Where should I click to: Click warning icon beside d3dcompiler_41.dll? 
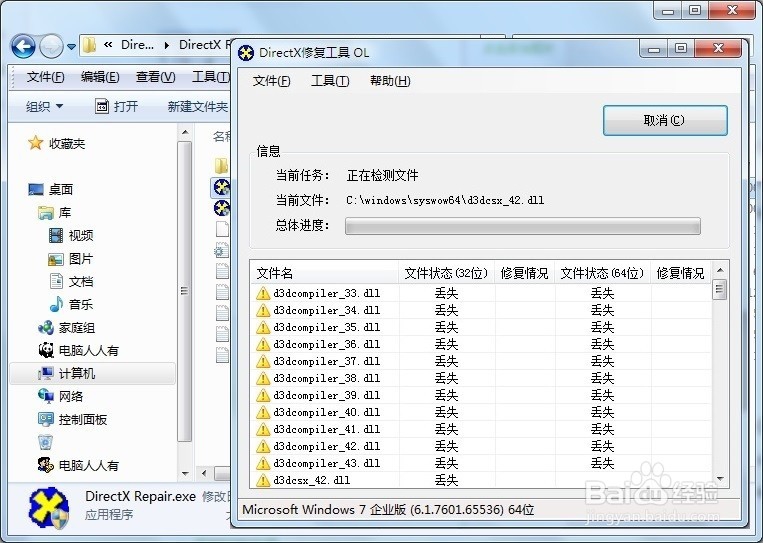[x=263, y=429]
